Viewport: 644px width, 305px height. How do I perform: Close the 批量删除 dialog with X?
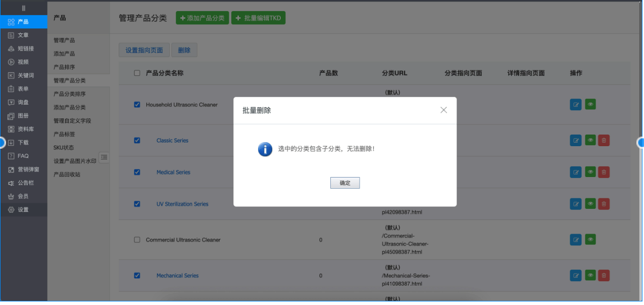(443, 110)
